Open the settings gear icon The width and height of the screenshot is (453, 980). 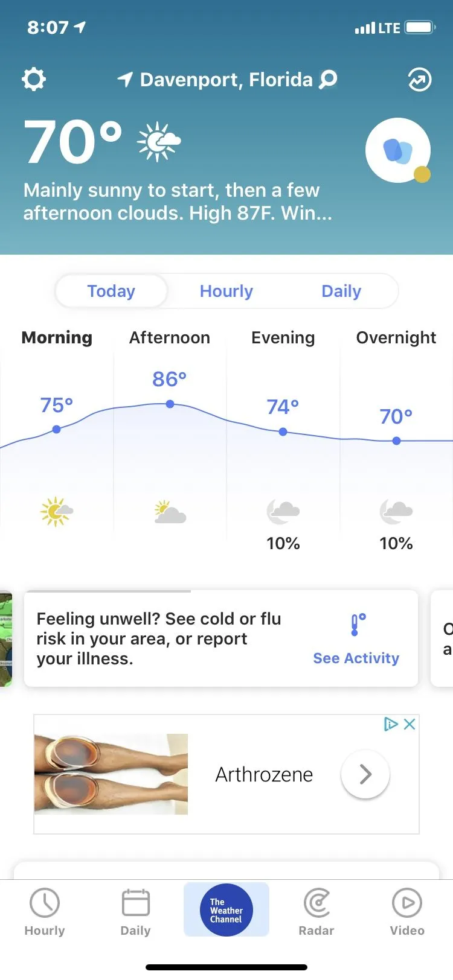tap(34, 79)
